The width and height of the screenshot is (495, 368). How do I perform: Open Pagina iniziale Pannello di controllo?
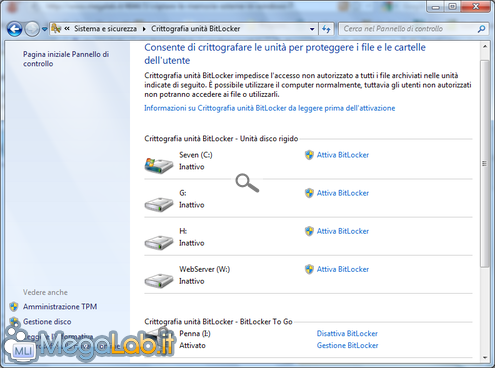click(66, 59)
